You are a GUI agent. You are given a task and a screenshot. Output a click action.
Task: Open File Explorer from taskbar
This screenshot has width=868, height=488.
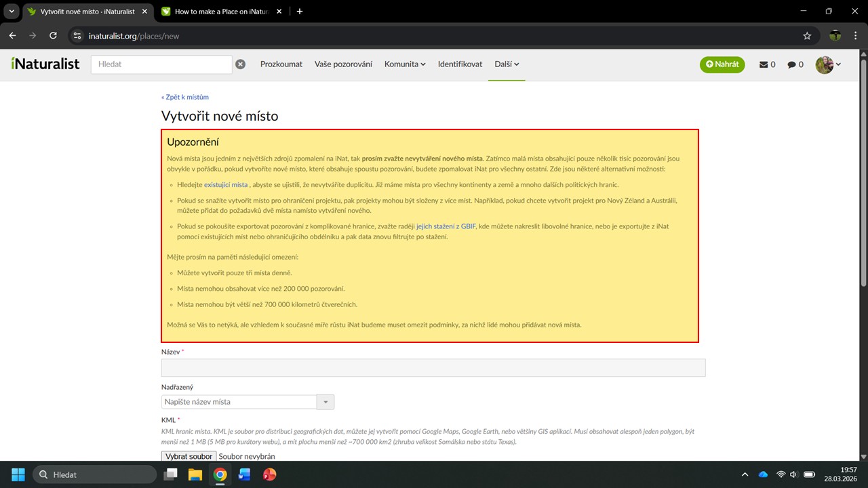coord(195,474)
